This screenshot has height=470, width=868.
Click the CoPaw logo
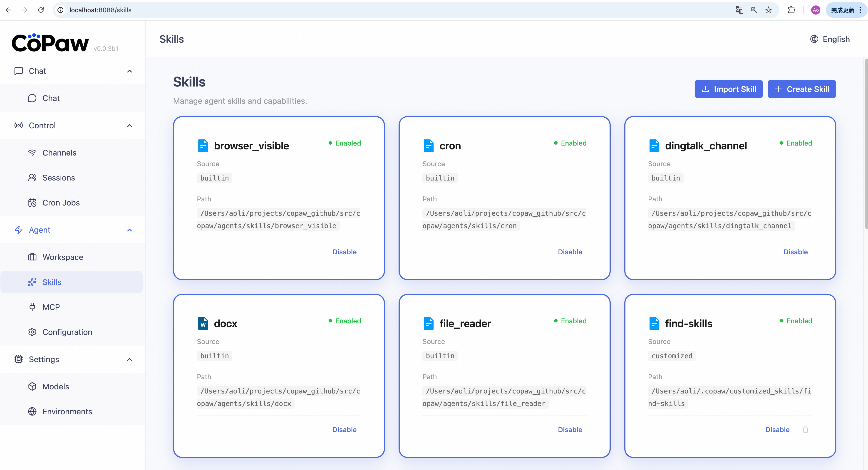[x=51, y=43]
